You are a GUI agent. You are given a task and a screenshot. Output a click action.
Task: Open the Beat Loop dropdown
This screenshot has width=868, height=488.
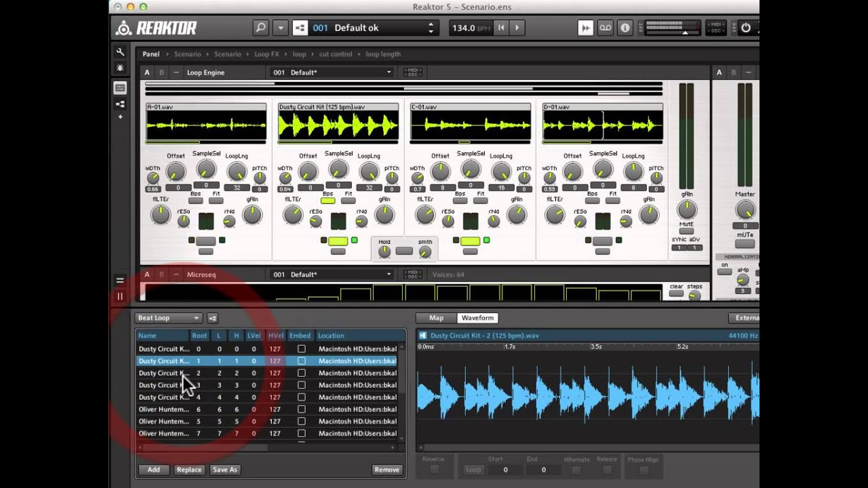(x=169, y=318)
